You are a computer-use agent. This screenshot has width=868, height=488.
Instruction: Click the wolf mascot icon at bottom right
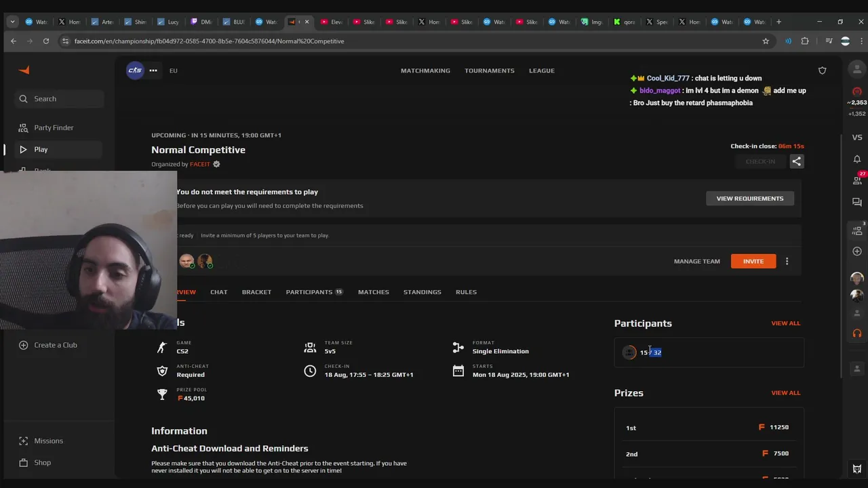click(x=857, y=469)
